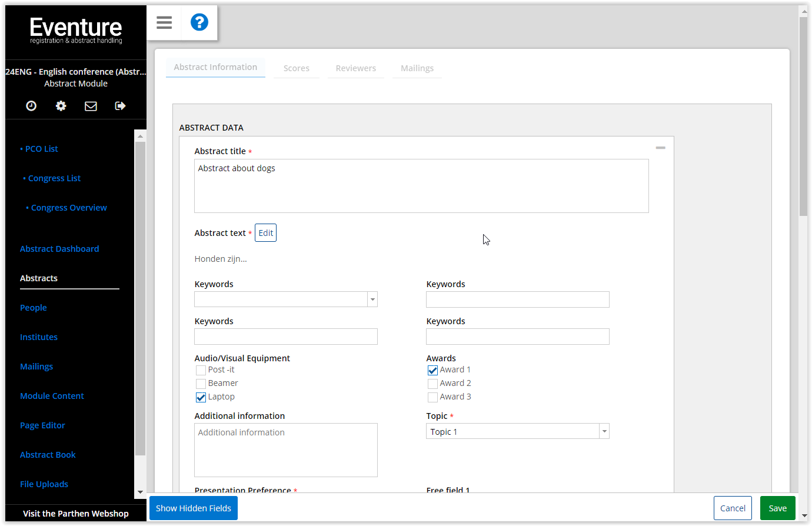
Task: Click the main page scrollbar down arrow
Action: click(x=803, y=515)
